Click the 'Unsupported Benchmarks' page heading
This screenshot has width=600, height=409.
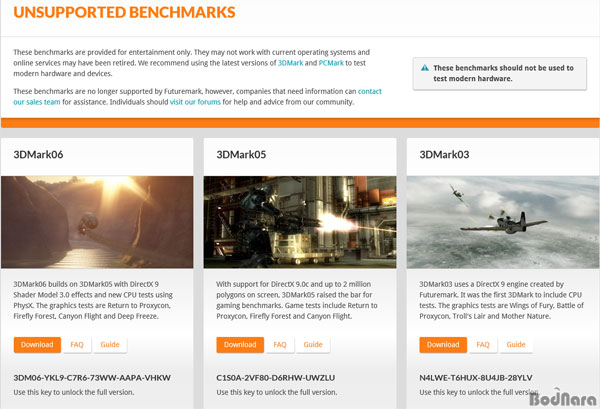pos(124,12)
